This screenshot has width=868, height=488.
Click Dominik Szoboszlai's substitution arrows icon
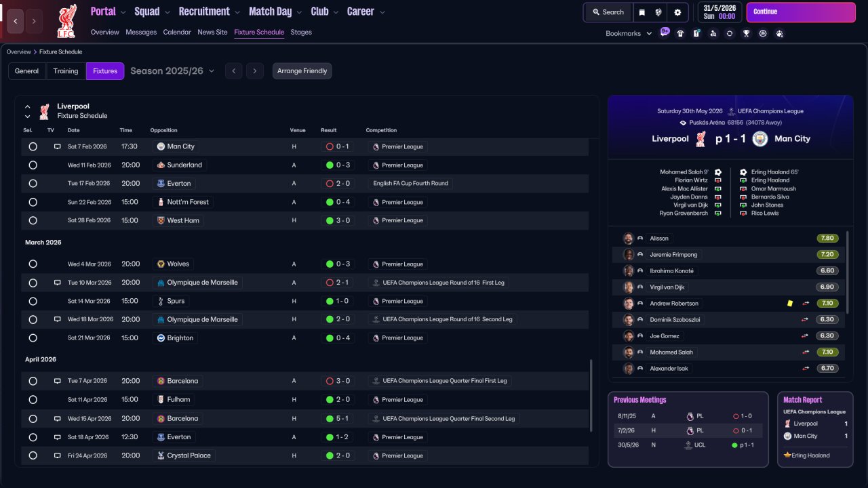click(x=806, y=320)
